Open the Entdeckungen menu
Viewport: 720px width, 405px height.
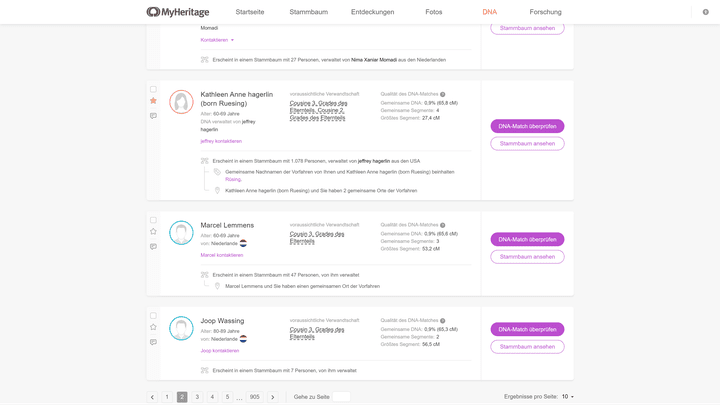372,12
